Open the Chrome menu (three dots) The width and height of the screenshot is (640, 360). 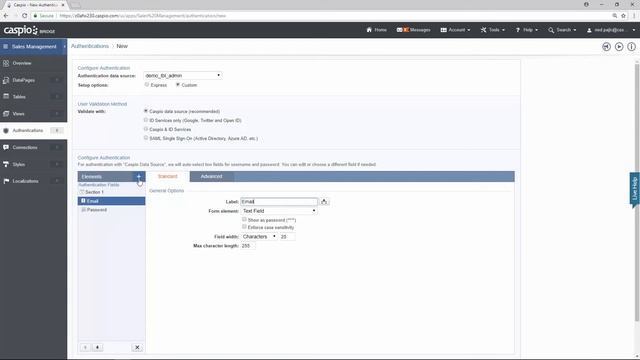[634, 16]
